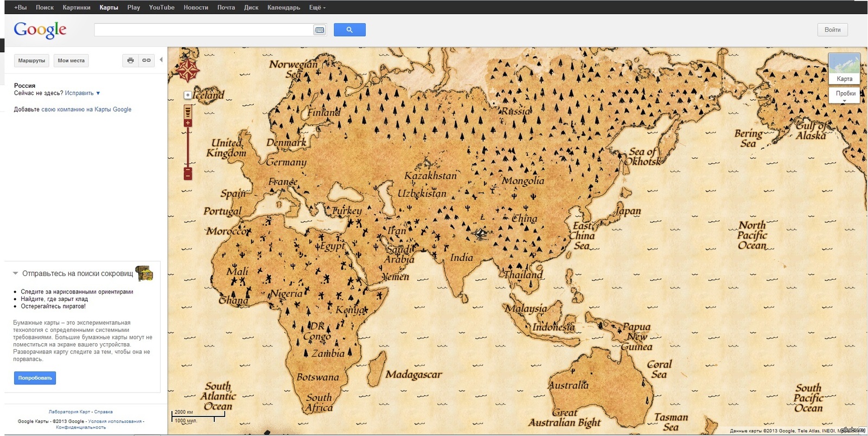The width and height of the screenshot is (868, 436).
Task: Click the Egypt label on the map
Action: (x=332, y=246)
